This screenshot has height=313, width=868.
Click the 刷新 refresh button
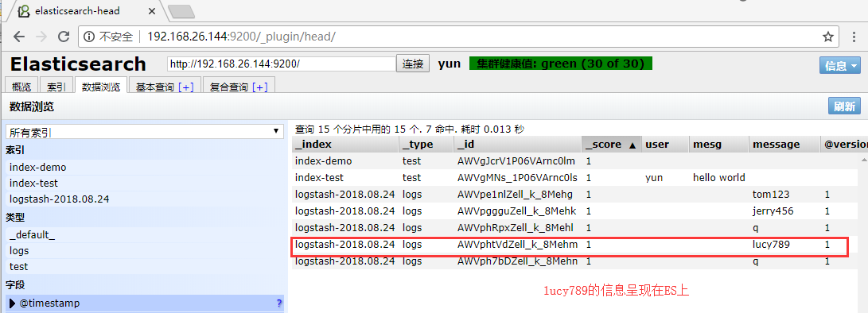tap(844, 106)
